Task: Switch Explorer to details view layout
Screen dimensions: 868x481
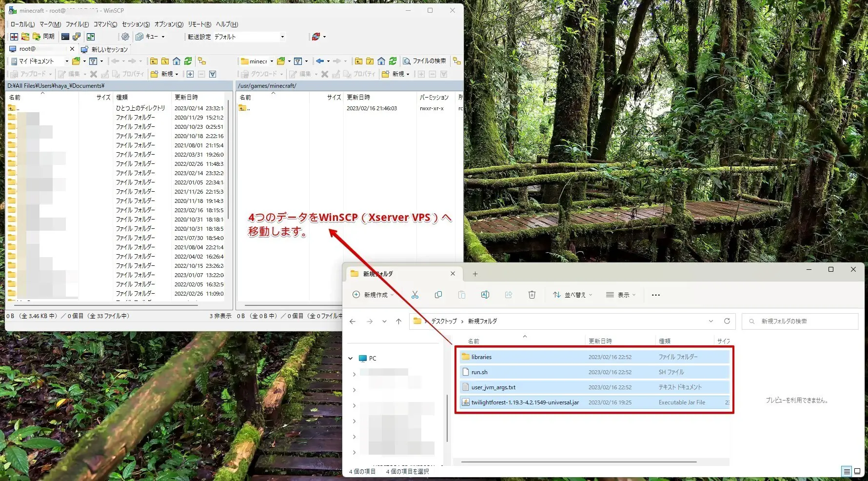Action: (847, 471)
